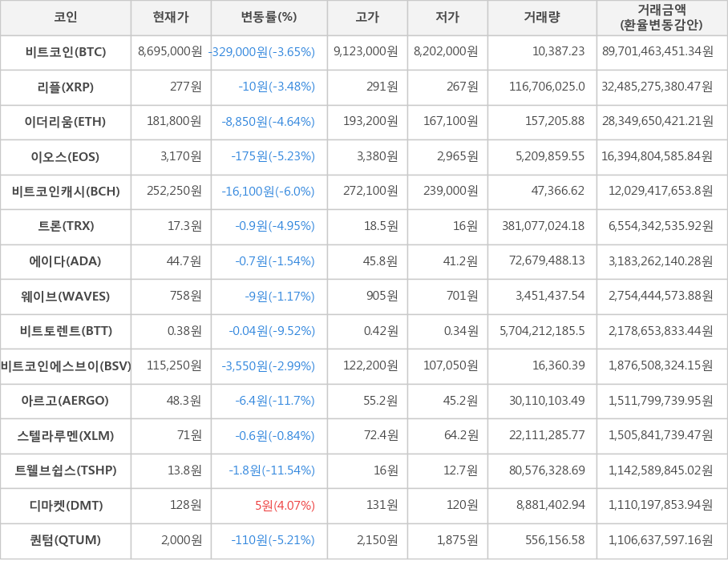
Task: Click the 스텔라루멘(XLM) current price 71원
Action: click(189, 436)
